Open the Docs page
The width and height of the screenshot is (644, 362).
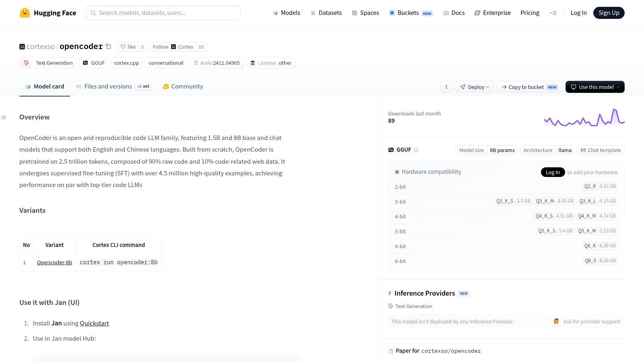(454, 13)
